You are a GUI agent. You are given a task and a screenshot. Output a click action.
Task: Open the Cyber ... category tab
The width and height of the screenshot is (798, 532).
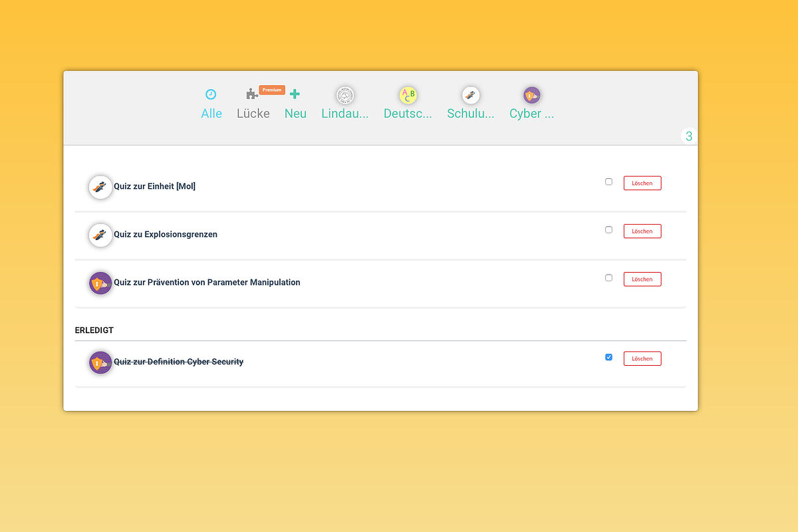(x=531, y=114)
